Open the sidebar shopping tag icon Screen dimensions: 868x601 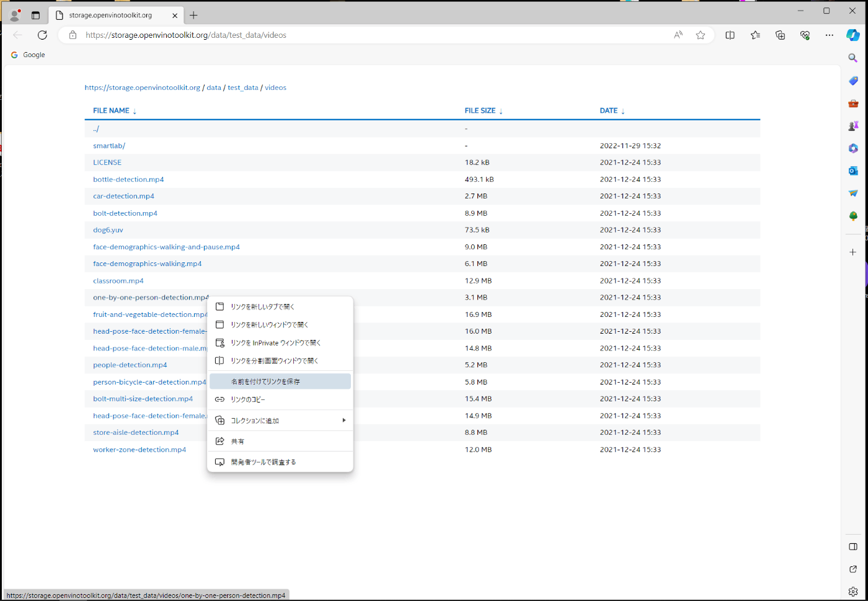853,81
